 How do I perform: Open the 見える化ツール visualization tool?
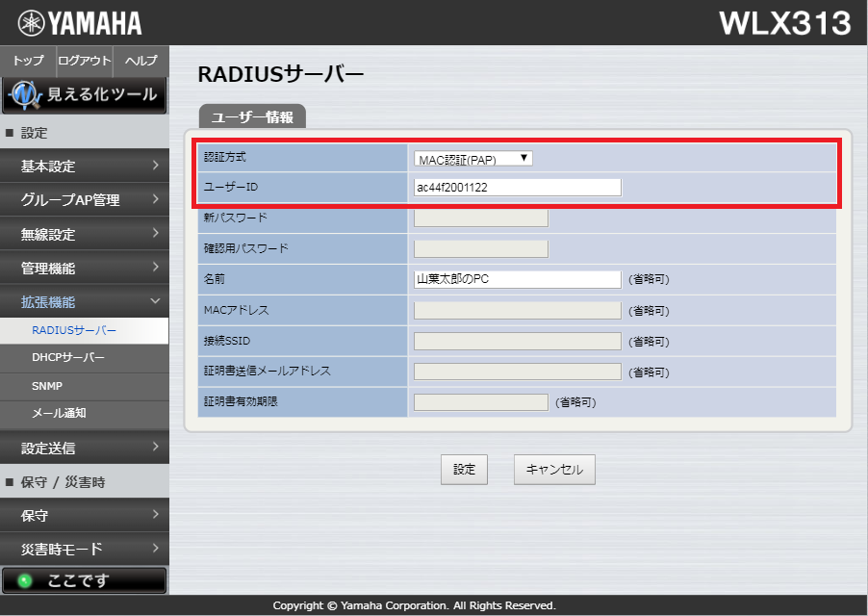pyautogui.click(x=84, y=94)
